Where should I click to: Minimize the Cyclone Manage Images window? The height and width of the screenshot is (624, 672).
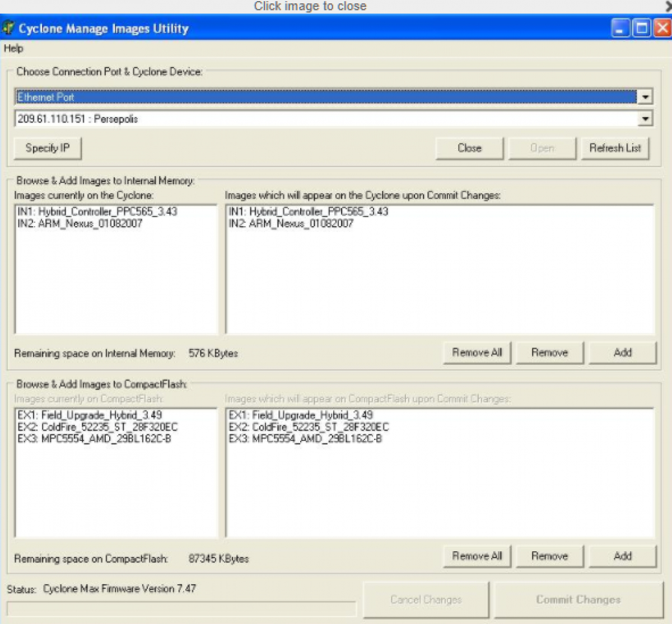(x=620, y=28)
